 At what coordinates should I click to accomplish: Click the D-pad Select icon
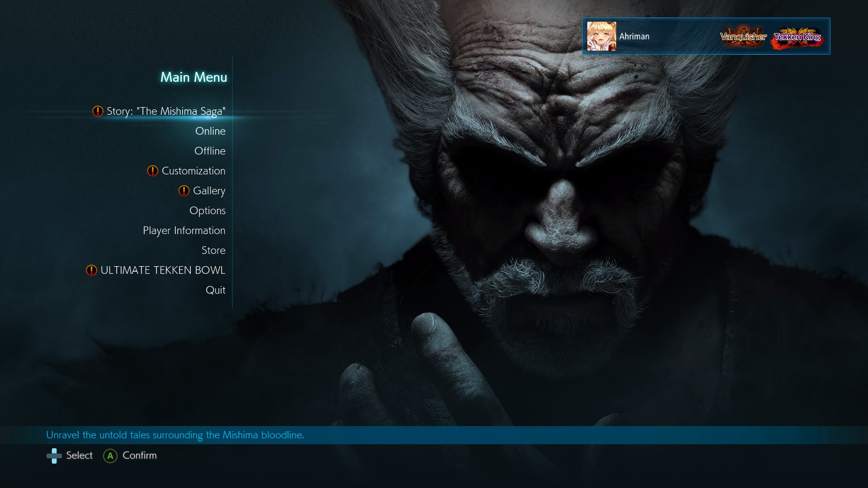click(x=54, y=455)
